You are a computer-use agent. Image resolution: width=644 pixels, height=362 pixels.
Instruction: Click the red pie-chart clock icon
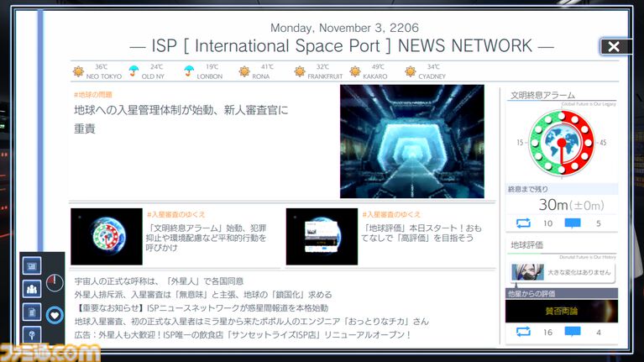coord(55,282)
